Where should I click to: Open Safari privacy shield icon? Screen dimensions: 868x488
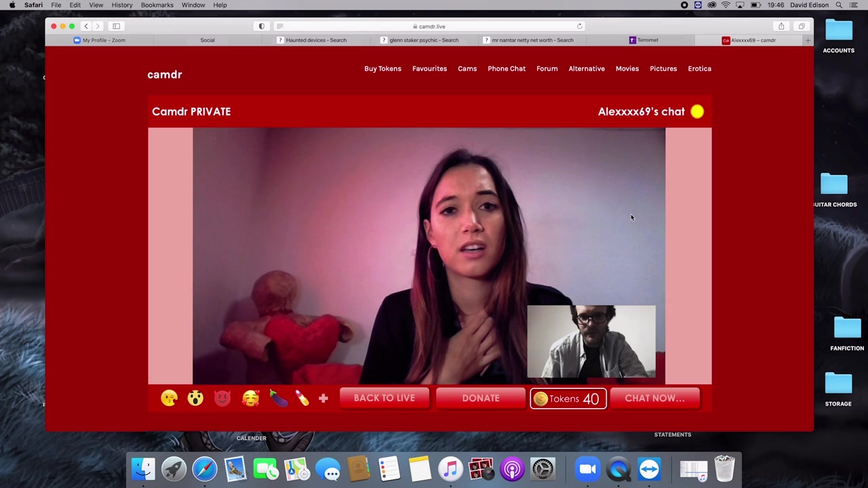(262, 26)
